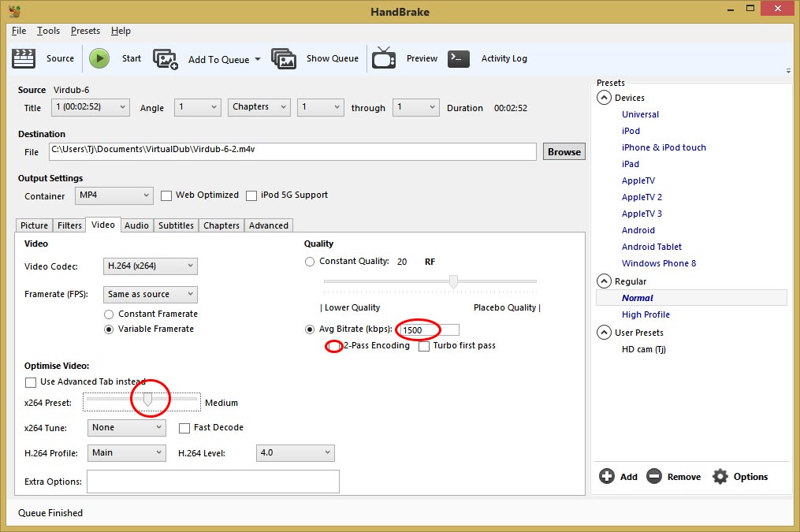Open the Activity Log terminal icon
This screenshot has height=532, width=800.
click(x=459, y=58)
